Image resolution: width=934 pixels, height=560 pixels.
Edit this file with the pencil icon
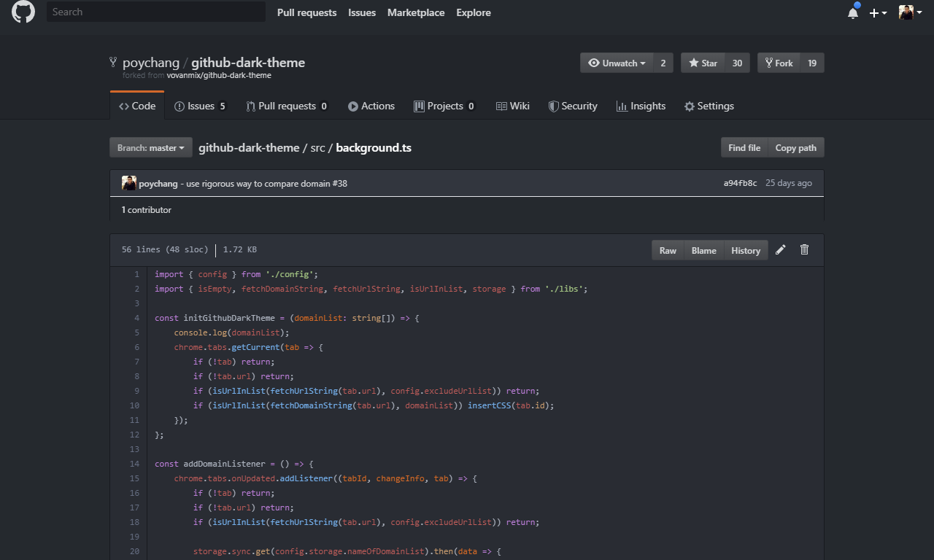point(781,250)
